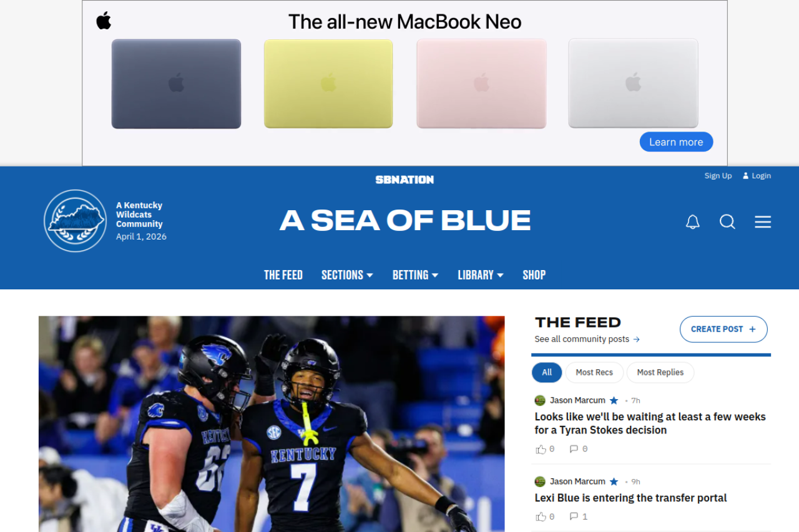Filter feed by Most Replies
Screen dimensions: 799x532
coord(660,372)
